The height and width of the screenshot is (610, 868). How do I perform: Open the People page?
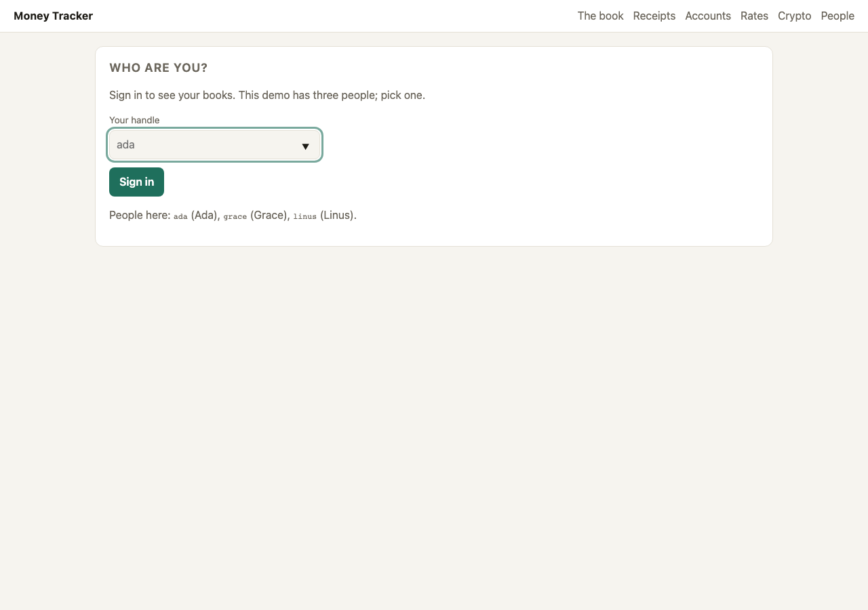837,16
